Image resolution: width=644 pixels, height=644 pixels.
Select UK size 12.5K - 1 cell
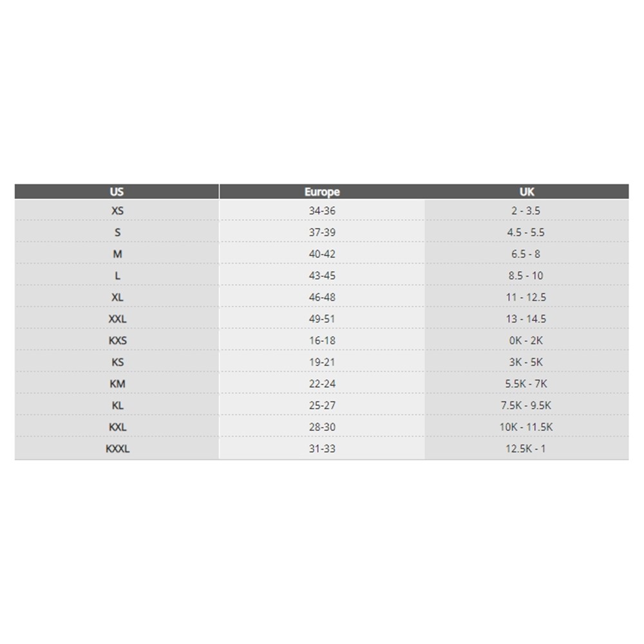(x=526, y=449)
